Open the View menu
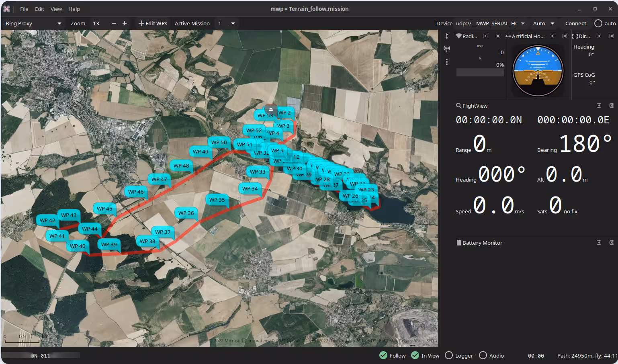Viewport: 618px width, 364px height. click(x=56, y=9)
